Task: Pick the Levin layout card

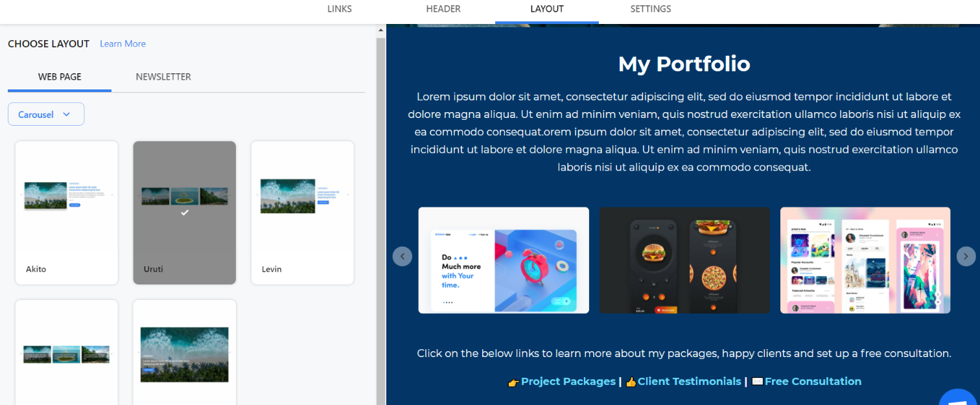Action: [303, 213]
